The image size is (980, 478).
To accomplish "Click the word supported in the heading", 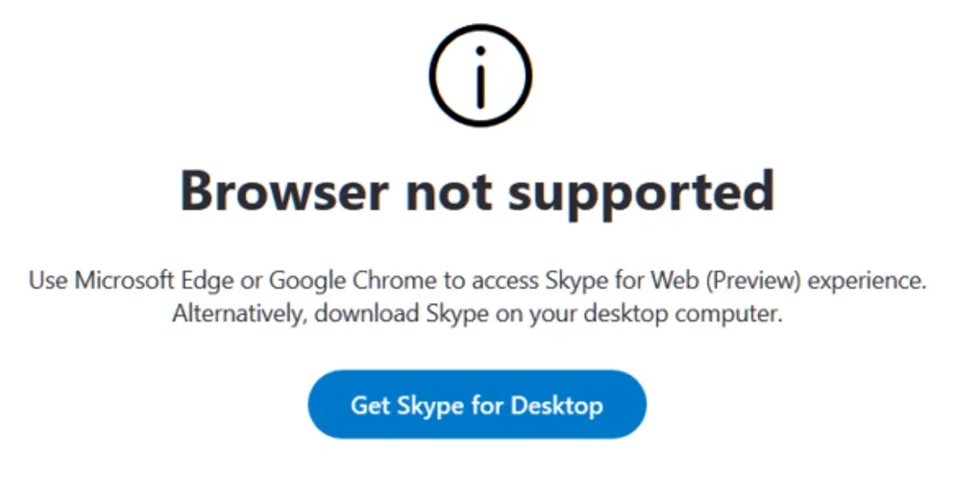I will pos(641,193).
